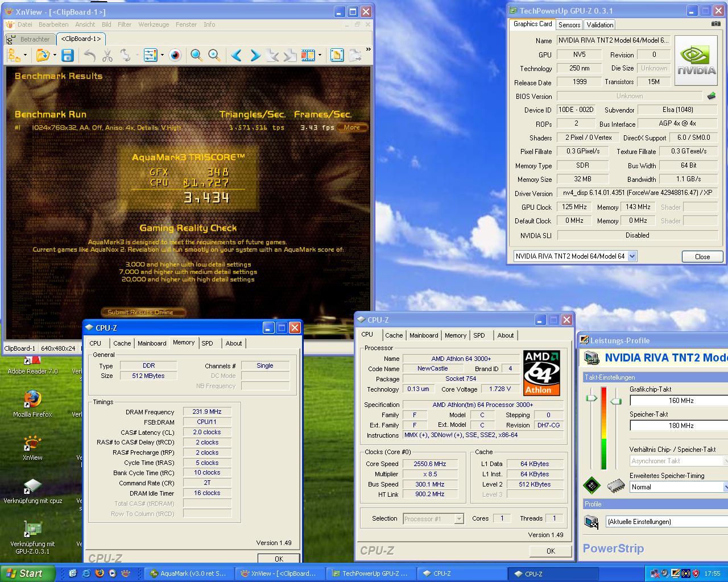728x582 pixels.
Task: Click the image adjustment sliders icon in XnView
Action: 150,55
